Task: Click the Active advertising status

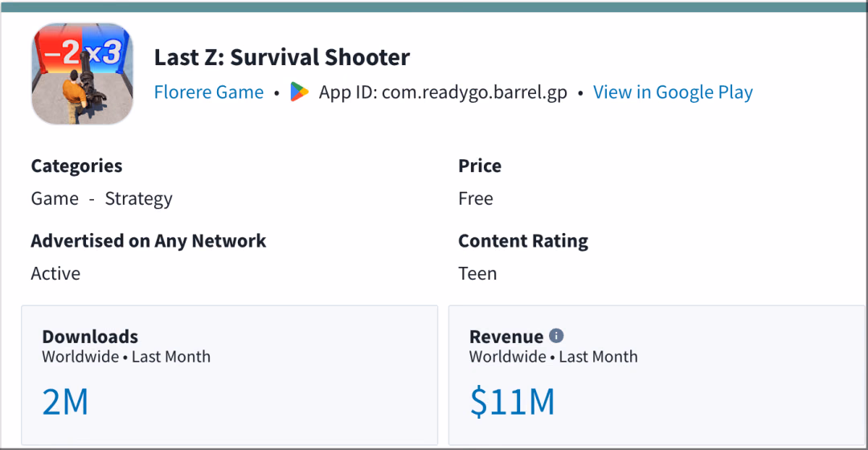Action: click(55, 273)
